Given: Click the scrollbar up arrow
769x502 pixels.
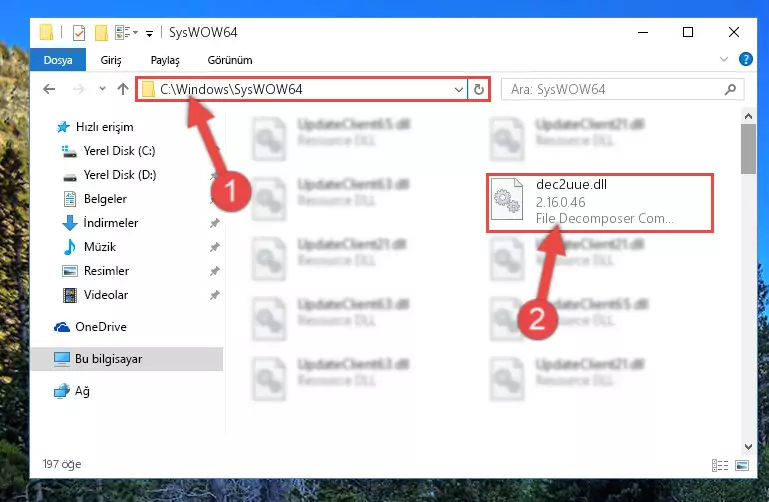Looking at the screenshot, I should 748,116.
